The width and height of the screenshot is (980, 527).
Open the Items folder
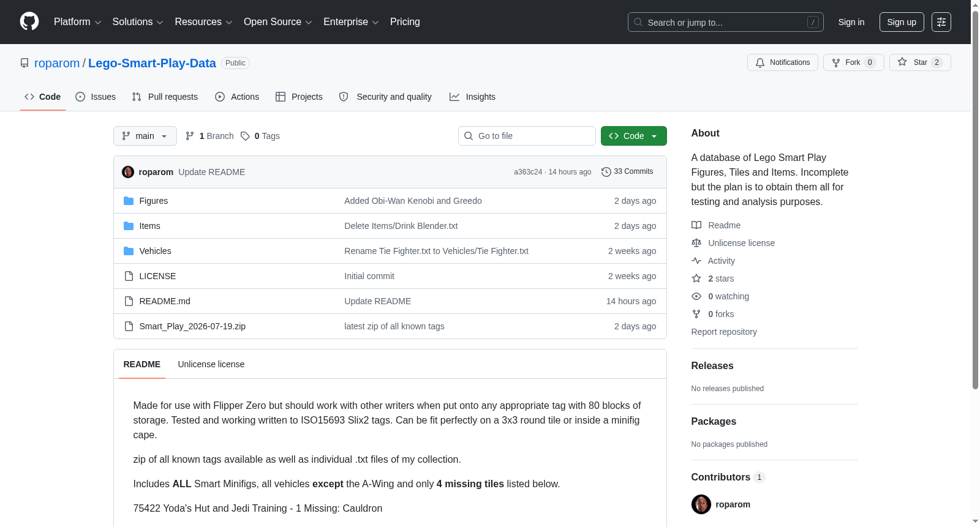pyautogui.click(x=149, y=226)
